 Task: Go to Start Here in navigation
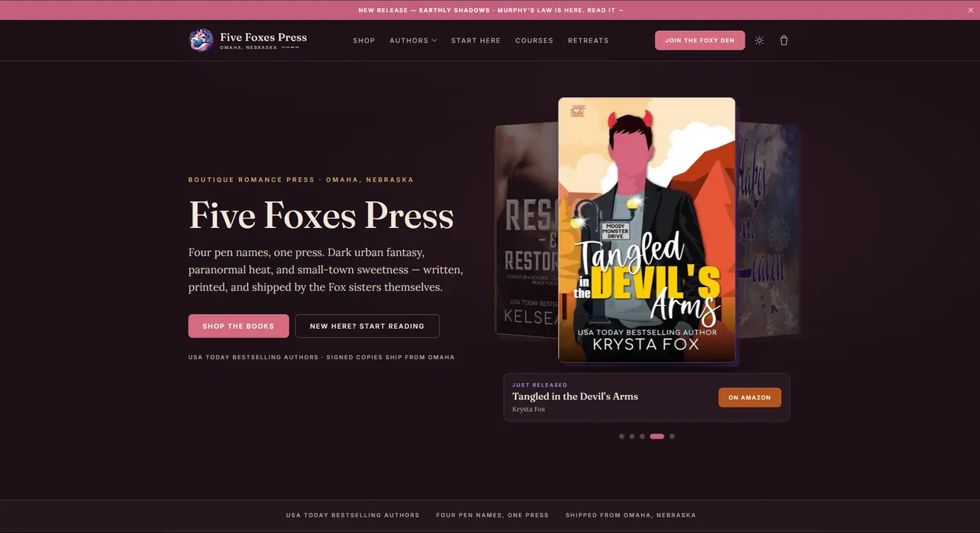[x=476, y=41]
